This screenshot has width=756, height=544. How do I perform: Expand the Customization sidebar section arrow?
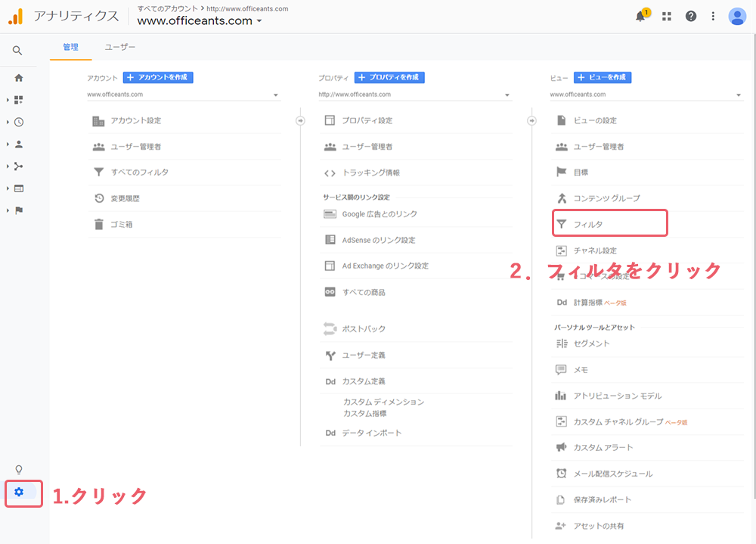coord(8,100)
